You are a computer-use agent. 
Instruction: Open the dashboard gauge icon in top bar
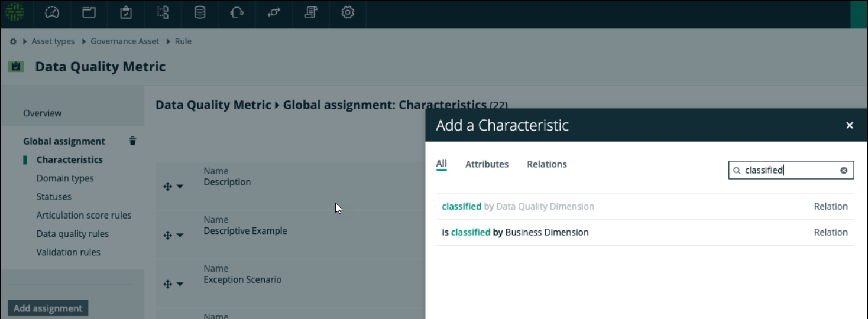click(52, 12)
